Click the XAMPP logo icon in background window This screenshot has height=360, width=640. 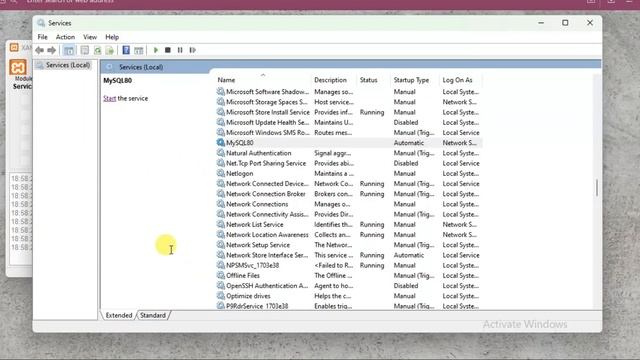coord(18,67)
